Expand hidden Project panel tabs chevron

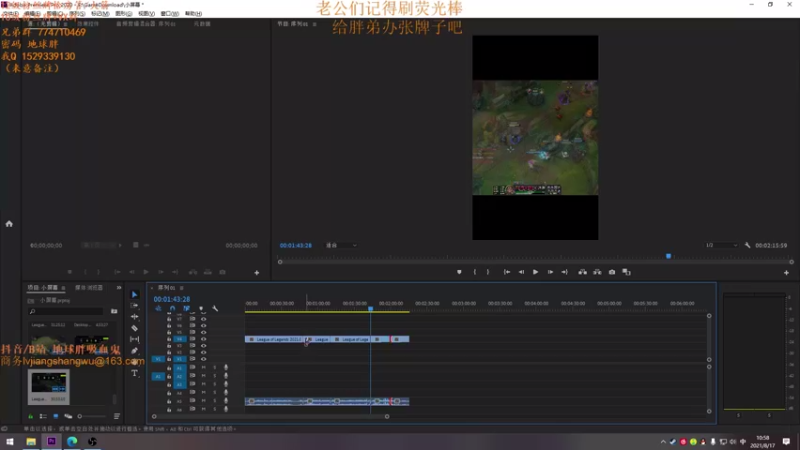pos(119,288)
